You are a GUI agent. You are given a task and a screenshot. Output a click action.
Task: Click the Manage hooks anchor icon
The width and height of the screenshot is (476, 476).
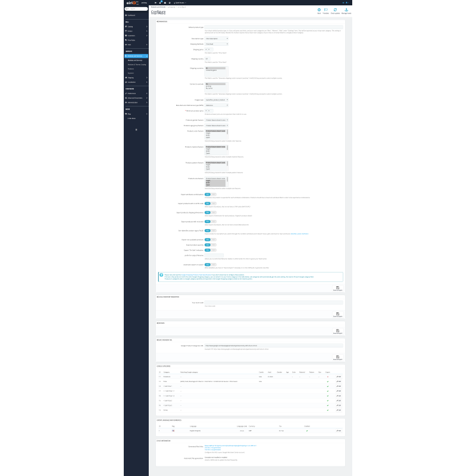tap(346, 10)
